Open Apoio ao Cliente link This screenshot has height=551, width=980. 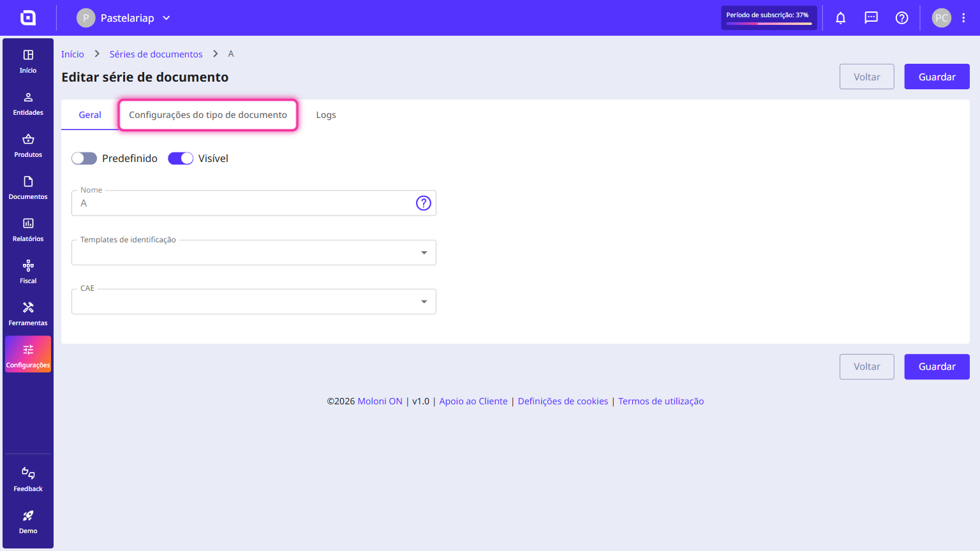473,401
